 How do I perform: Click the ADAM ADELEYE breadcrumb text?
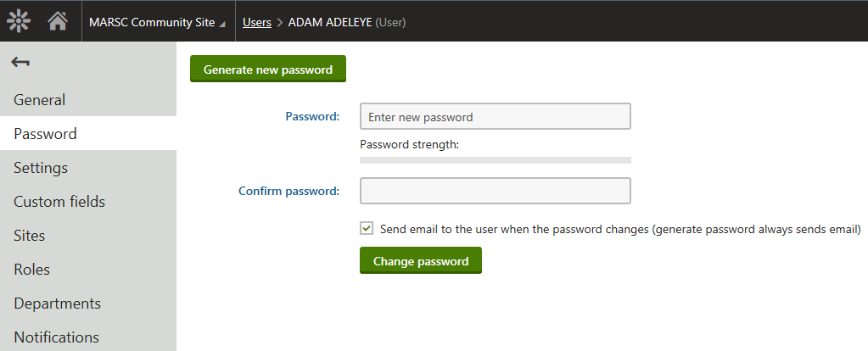(330, 23)
